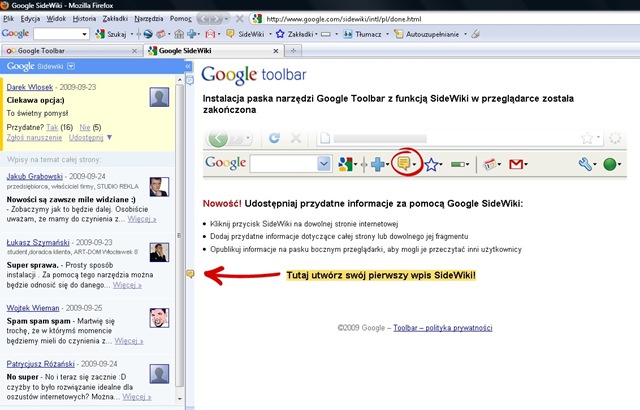640x410 pixels.
Task: Open a new tab with plus button
Action: pos(293,51)
